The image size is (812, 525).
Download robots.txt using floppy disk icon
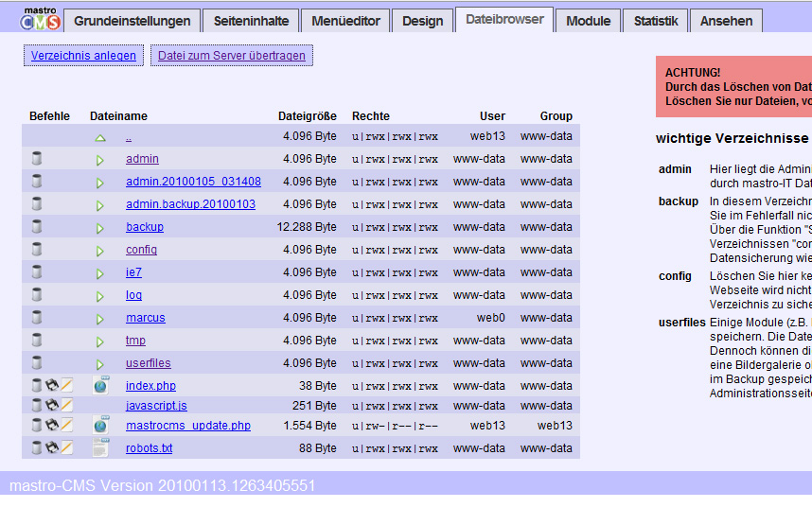coord(52,447)
